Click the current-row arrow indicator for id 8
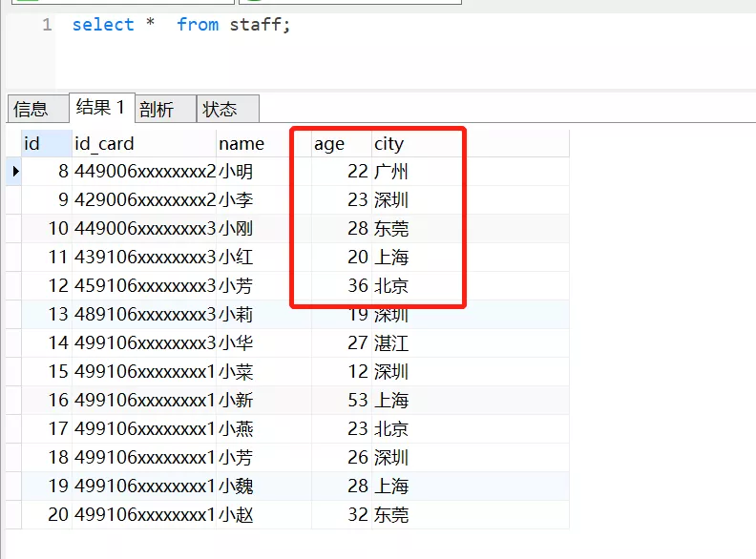Image resolution: width=756 pixels, height=559 pixels. (15, 171)
